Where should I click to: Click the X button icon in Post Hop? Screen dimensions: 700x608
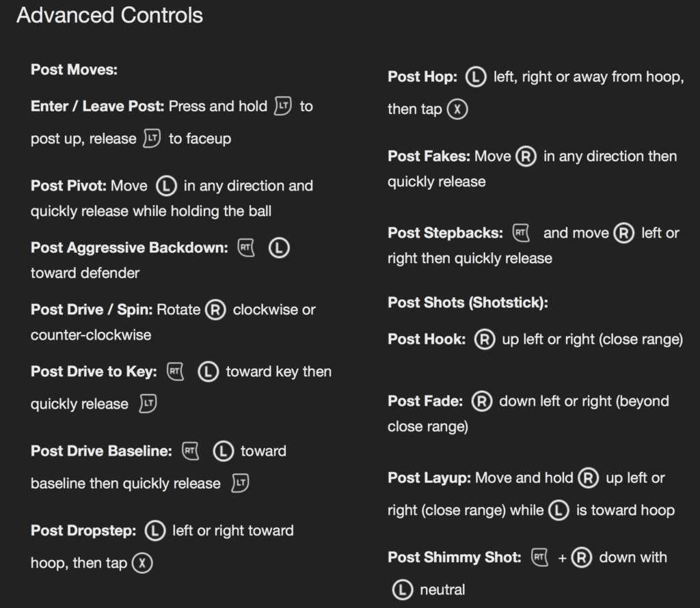(457, 109)
